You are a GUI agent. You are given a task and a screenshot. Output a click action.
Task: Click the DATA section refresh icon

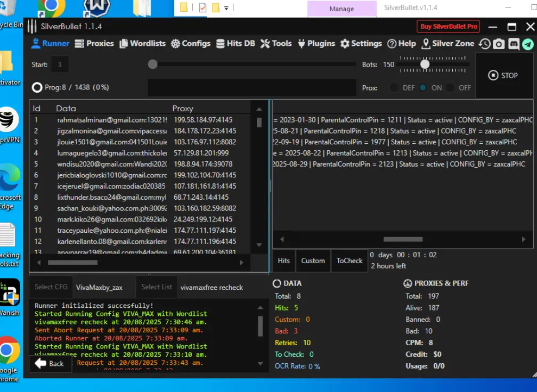276,283
